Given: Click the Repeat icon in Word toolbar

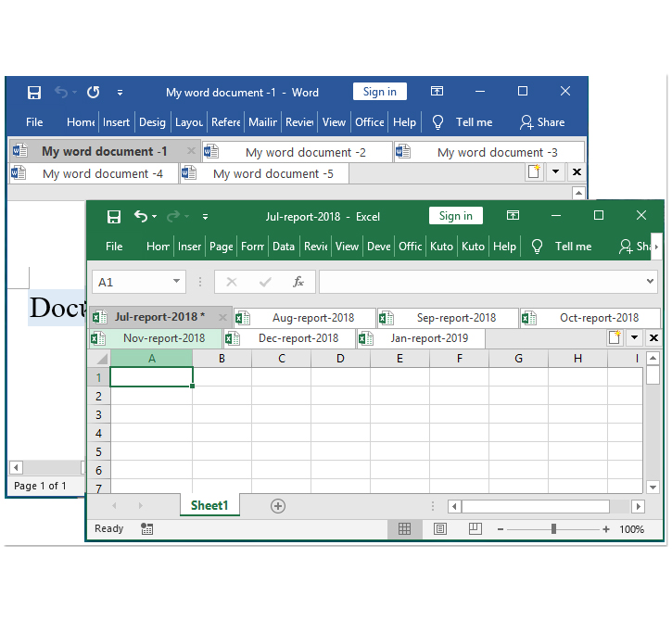Looking at the screenshot, I should pos(93,92).
